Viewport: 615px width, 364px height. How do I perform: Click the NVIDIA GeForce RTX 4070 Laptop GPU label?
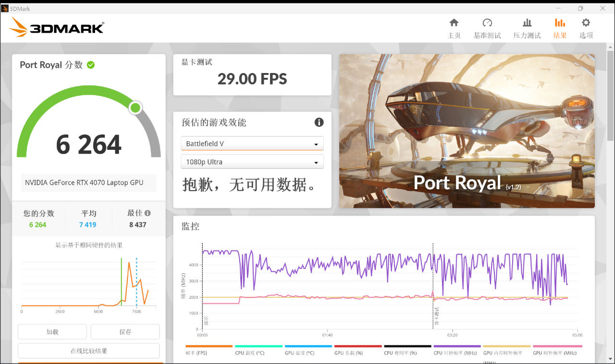click(84, 182)
